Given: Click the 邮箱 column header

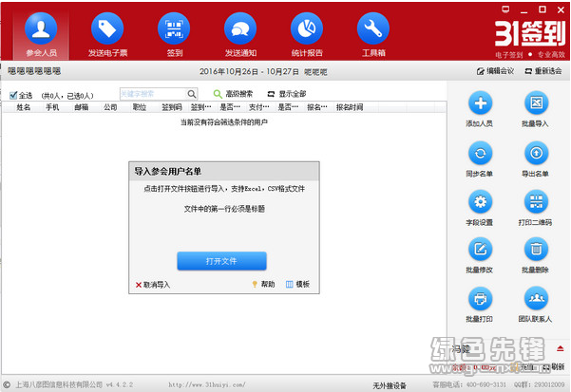Looking at the screenshot, I should click(x=82, y=107).
